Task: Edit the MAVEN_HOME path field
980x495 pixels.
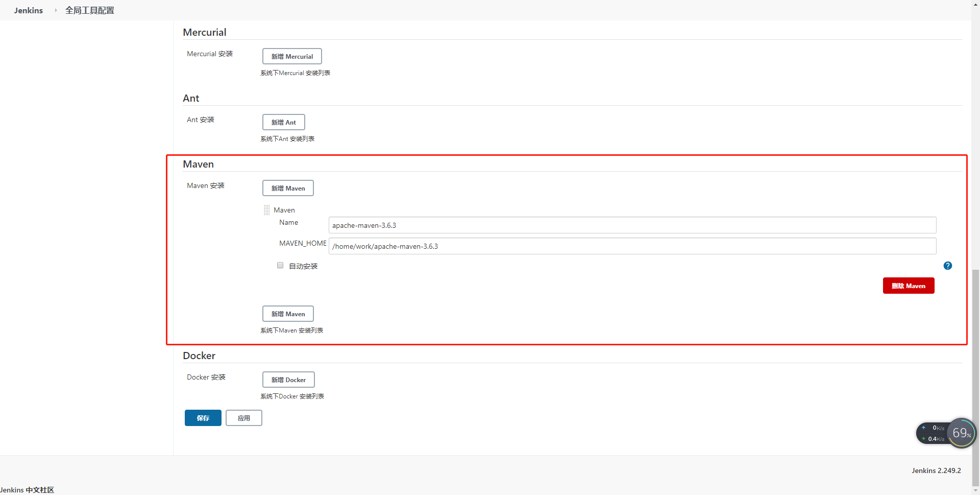Action: [x=632, y=246]
